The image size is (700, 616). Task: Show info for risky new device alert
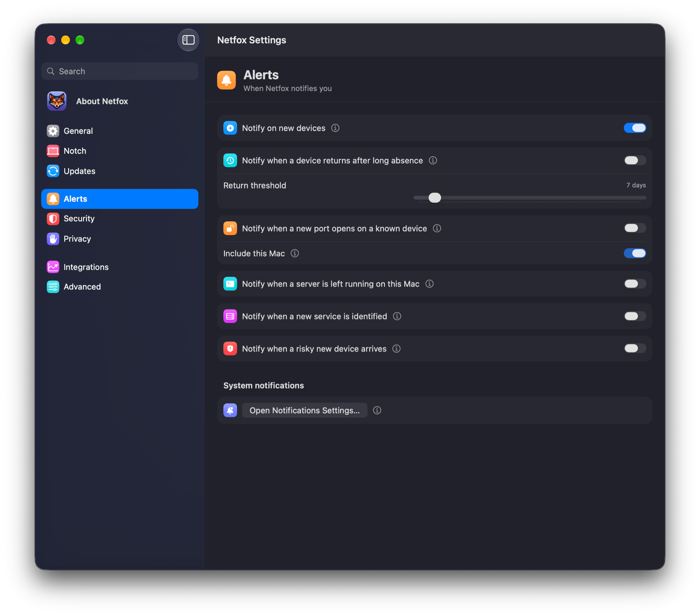coord(396,349)
